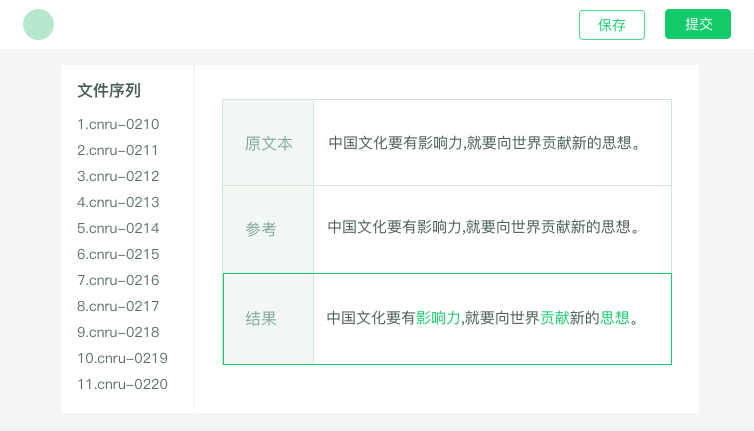
Task: Open file 11.cnru-0220
Action: point(122,384)
